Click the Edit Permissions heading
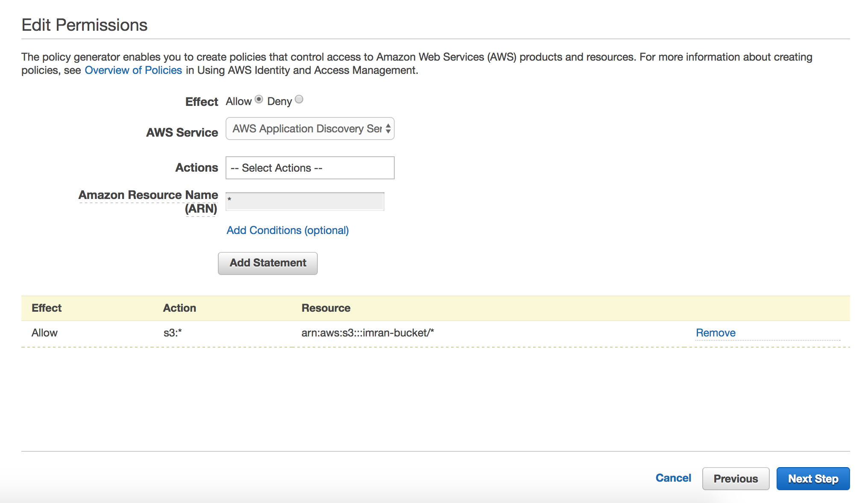Screen dimensions: 868x503 pos(85,25)
